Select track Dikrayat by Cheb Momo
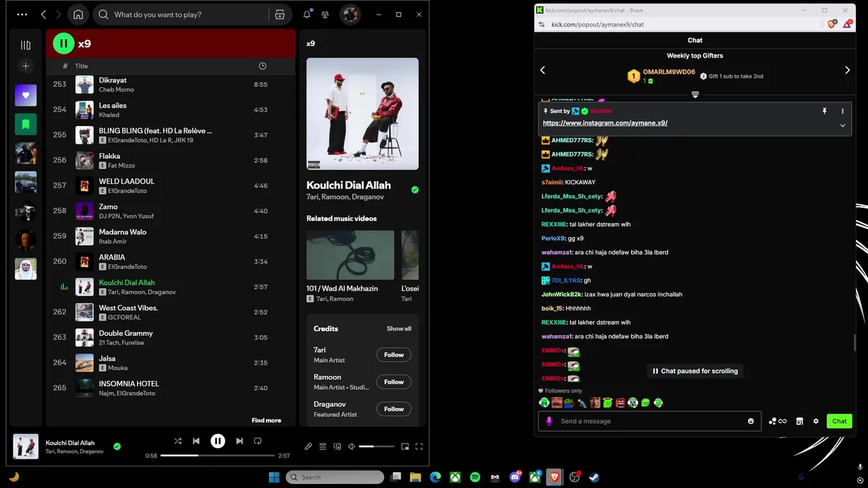Viewport: 868px width, 488px height. (x=171, y=85)
